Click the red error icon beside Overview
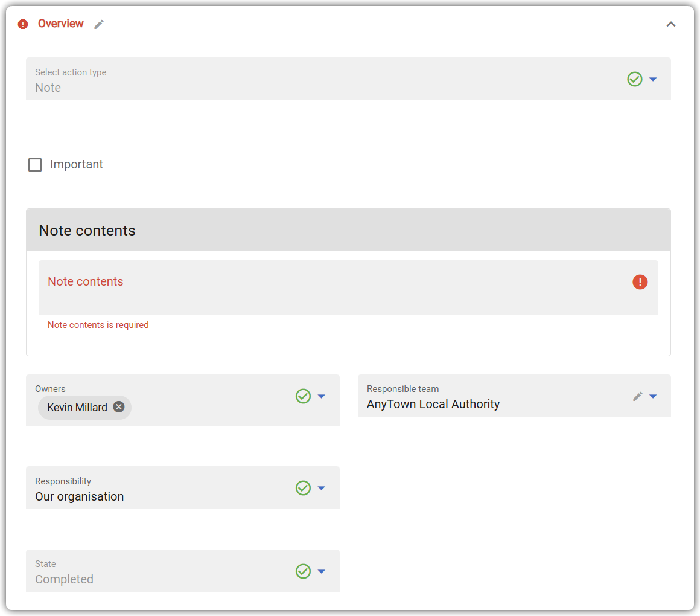Screen dimensions: 700x616 23,24
